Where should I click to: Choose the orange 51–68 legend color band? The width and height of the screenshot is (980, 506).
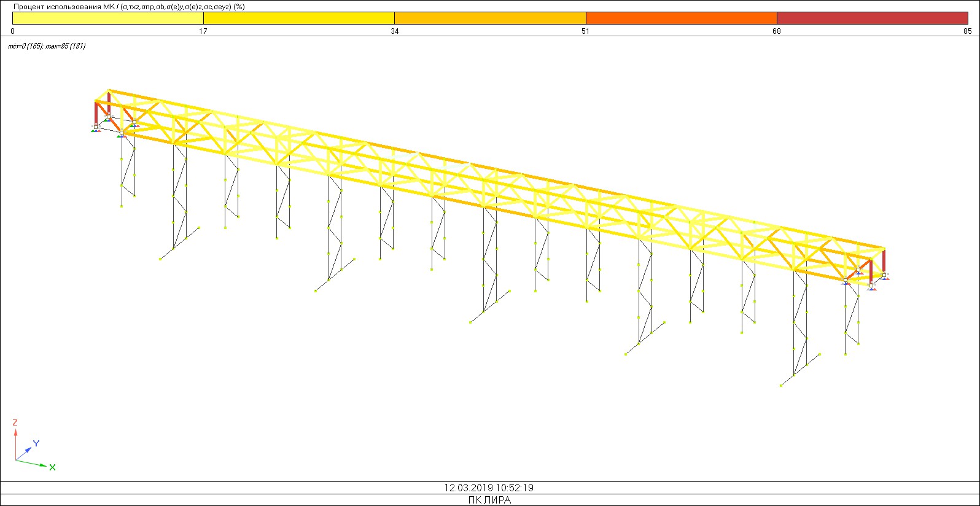[x=682, y=18]
